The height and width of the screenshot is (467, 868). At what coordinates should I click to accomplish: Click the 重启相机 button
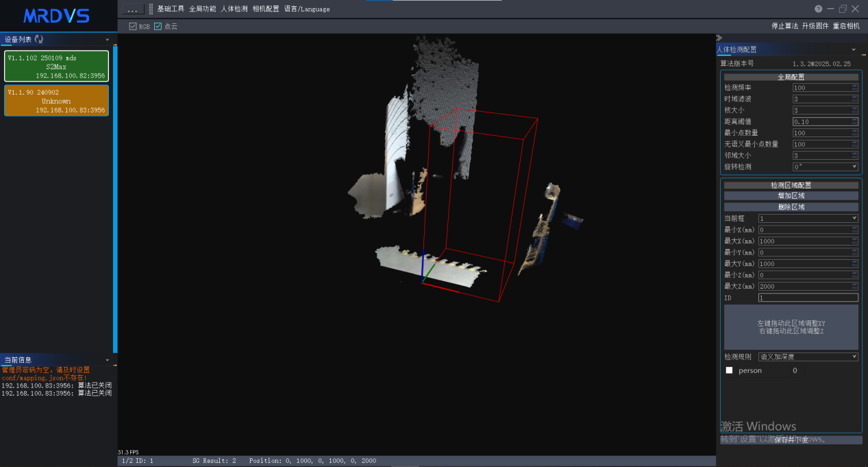[x=846, y=26]
